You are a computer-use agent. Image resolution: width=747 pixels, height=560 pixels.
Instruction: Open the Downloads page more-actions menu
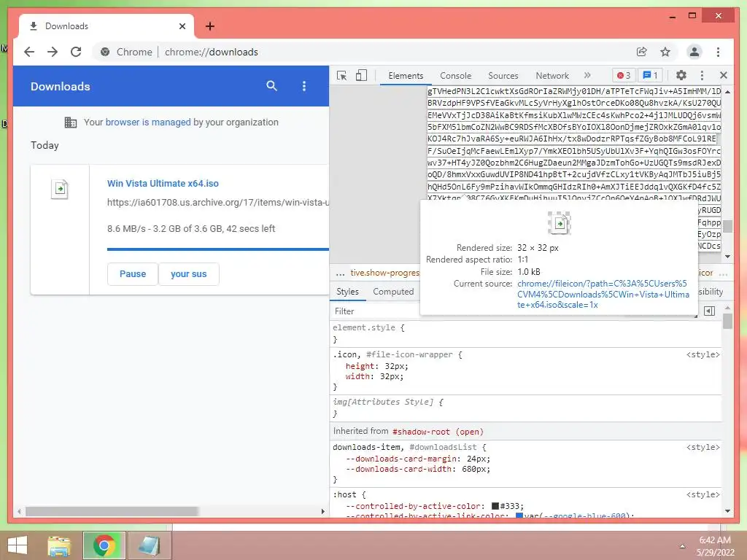pos(304,86)
